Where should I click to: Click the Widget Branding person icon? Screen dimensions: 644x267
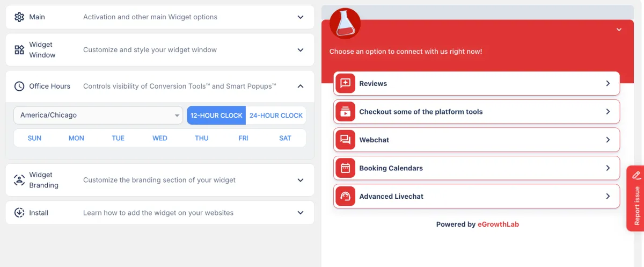(19, 180)
